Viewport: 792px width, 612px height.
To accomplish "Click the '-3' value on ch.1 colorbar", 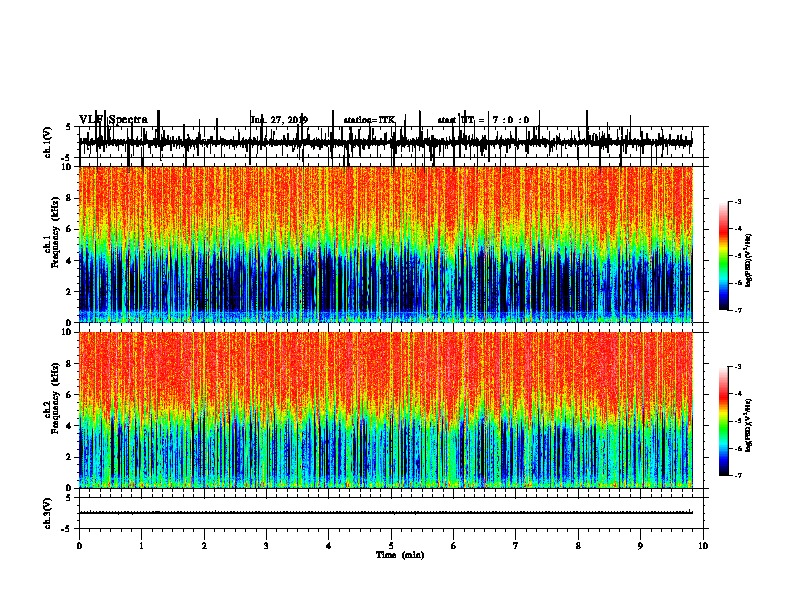I will click(737, 202).
